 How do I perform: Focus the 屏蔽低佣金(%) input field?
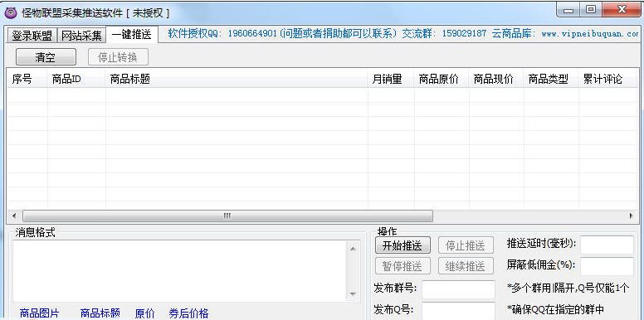[x=607, y=266]
